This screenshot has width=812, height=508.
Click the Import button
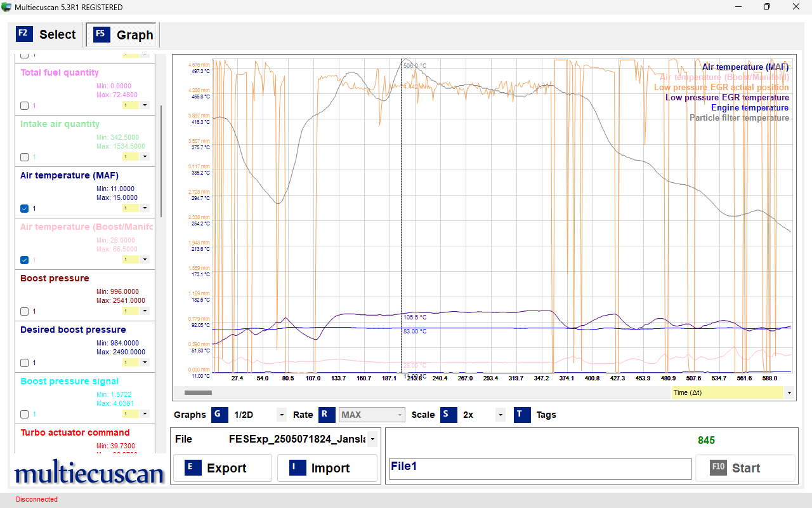pyautogui.click(x=327, y=468)
